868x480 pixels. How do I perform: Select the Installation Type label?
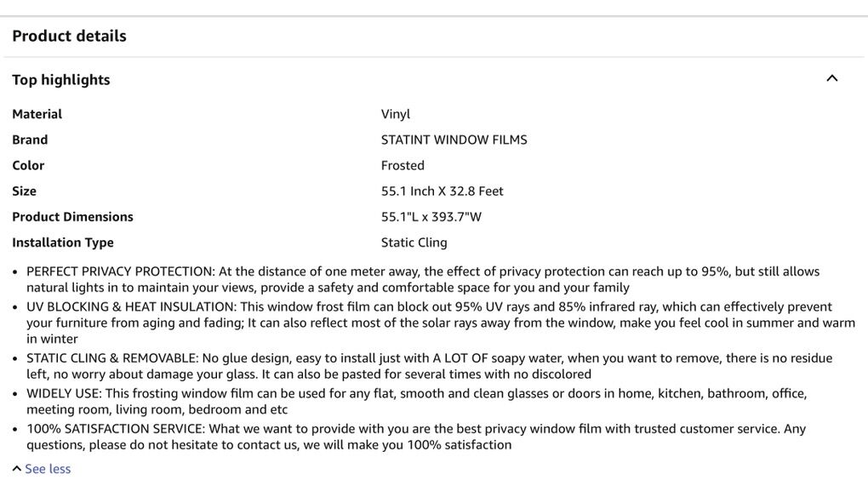63,242
